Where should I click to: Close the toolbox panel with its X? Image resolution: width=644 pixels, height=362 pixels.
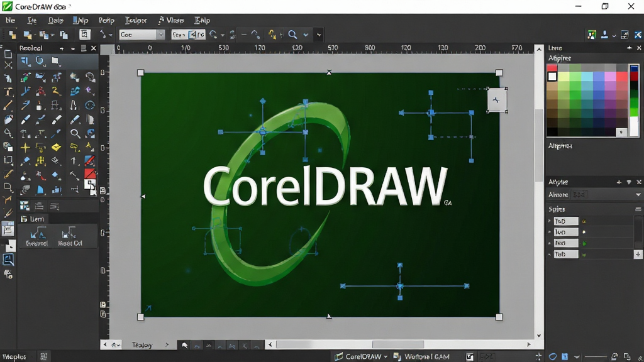tap(93, 48)
